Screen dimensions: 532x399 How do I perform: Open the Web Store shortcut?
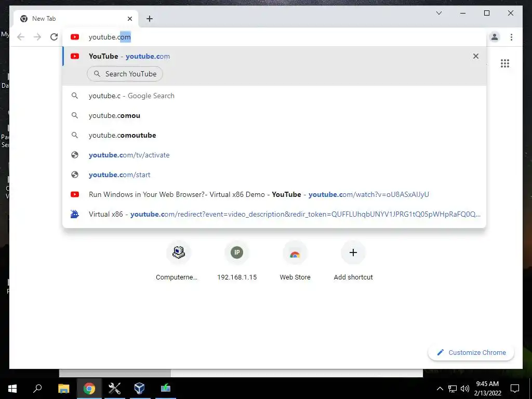(295, 261)
